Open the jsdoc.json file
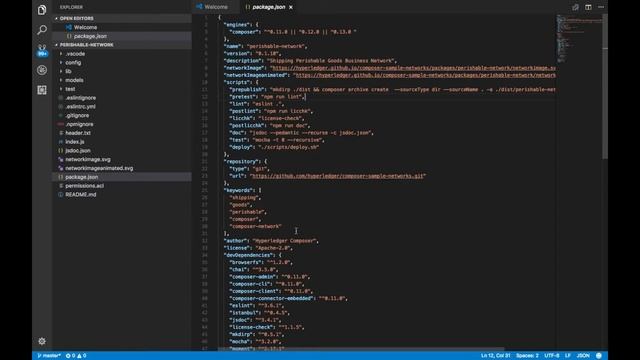Screen dimensions: 640x360 [x=122, y=151]
